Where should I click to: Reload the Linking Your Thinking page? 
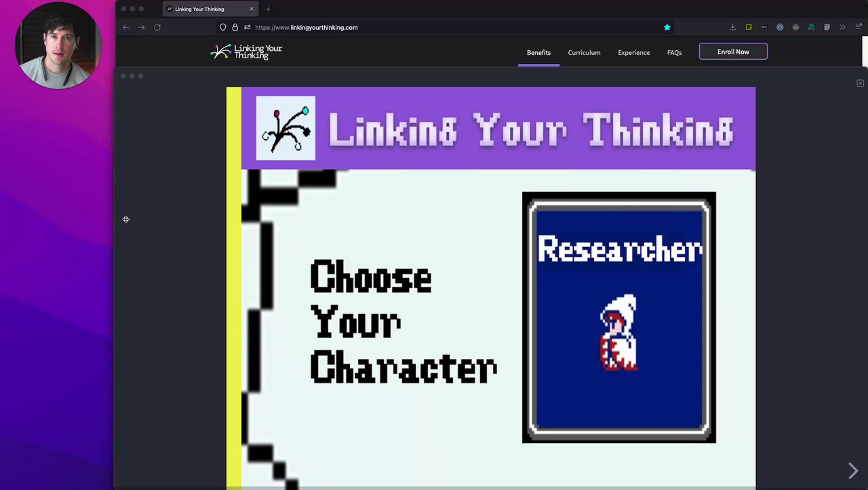point(157,27)
